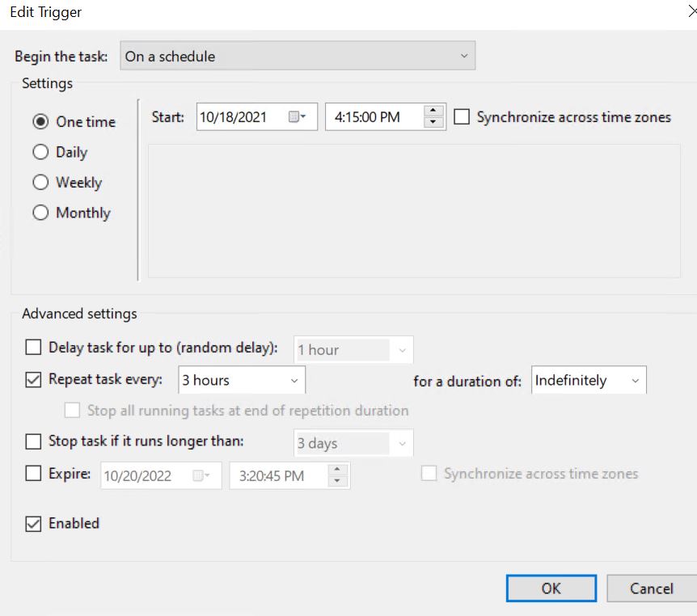Click the 3 days stop task dropdown
Screen dimensions: 697x616
(353, 443)
